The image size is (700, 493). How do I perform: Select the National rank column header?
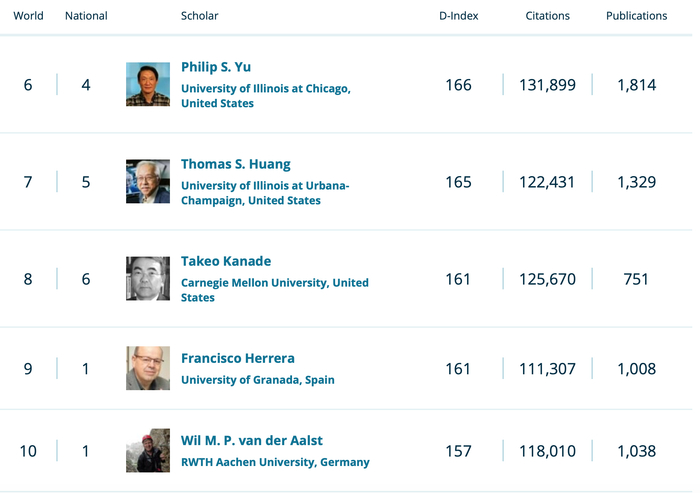tap(86, 16)
